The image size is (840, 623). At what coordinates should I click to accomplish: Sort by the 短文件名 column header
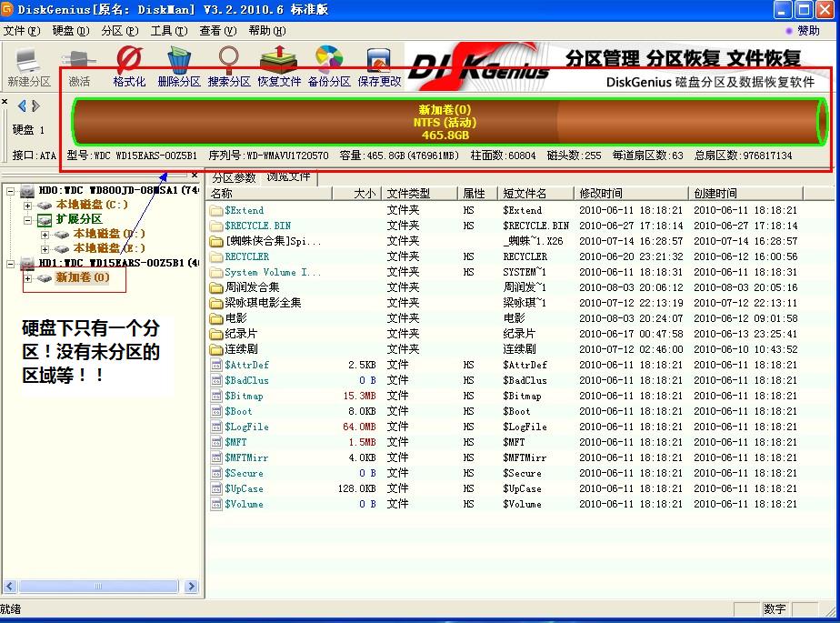click(x=536, y=193)
